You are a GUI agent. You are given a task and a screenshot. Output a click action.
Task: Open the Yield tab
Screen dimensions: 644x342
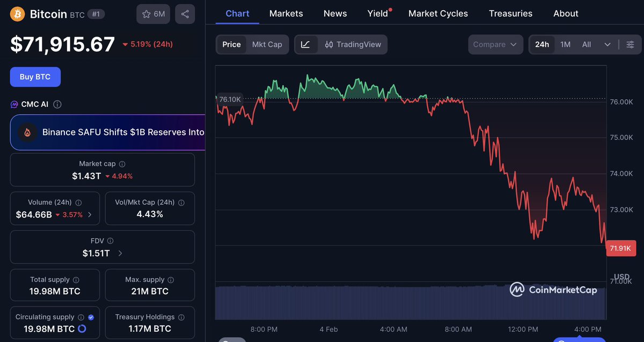[378, 13]
